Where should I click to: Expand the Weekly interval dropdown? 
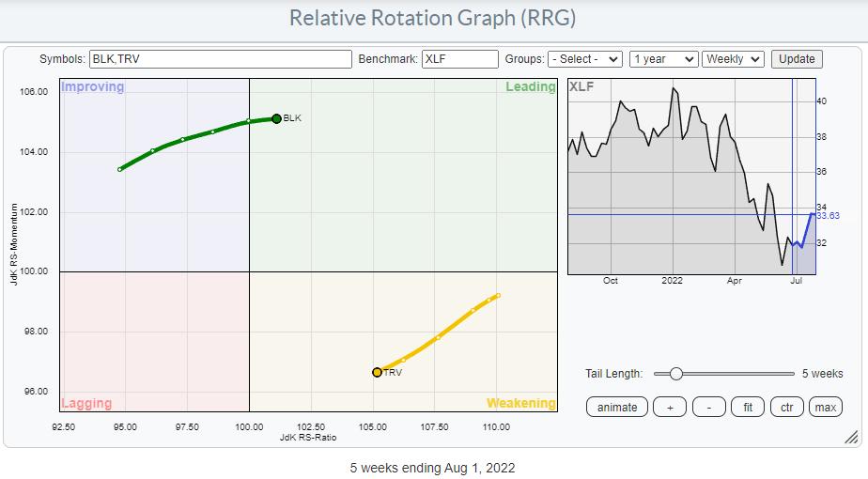pyautogui.click(x=735, y=58)
